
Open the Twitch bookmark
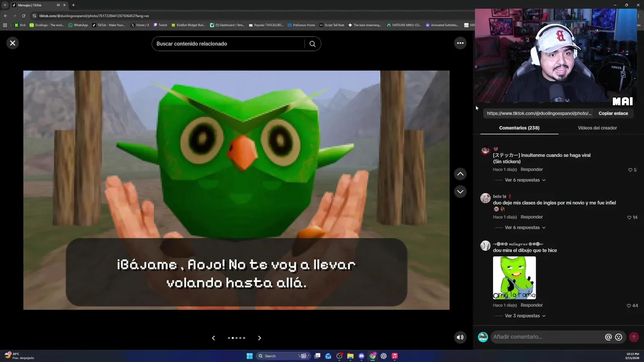point(160,25)
